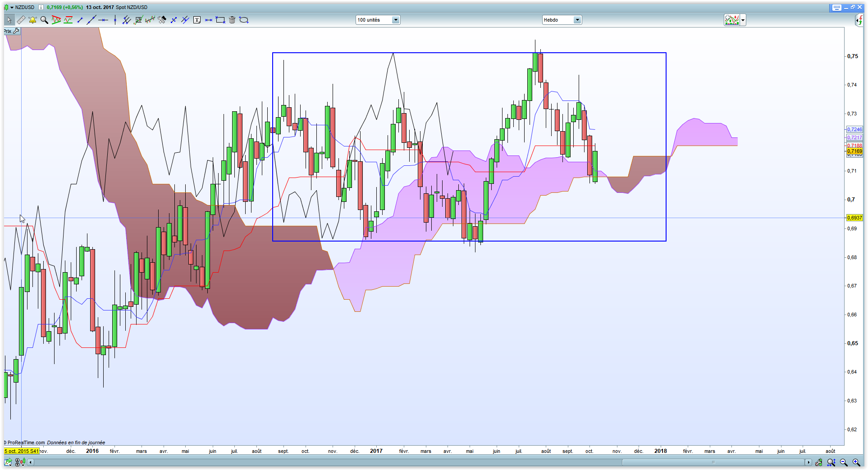Click the 13 oct. 2017 date text
The width and height of the screenshot is (868, 470).
click(100, 7)
